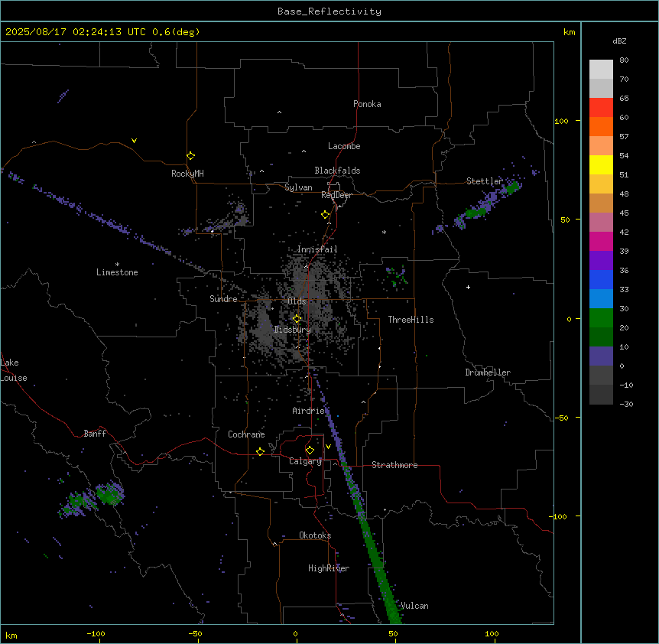Click the -100 tick on the right axis
This screenshot has height=644, width=659.
559,516
